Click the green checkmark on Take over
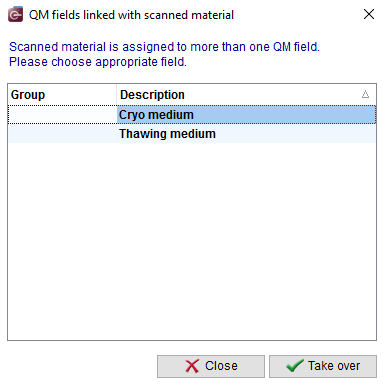This screenshot has width=383, height=389. coord(295,366)
